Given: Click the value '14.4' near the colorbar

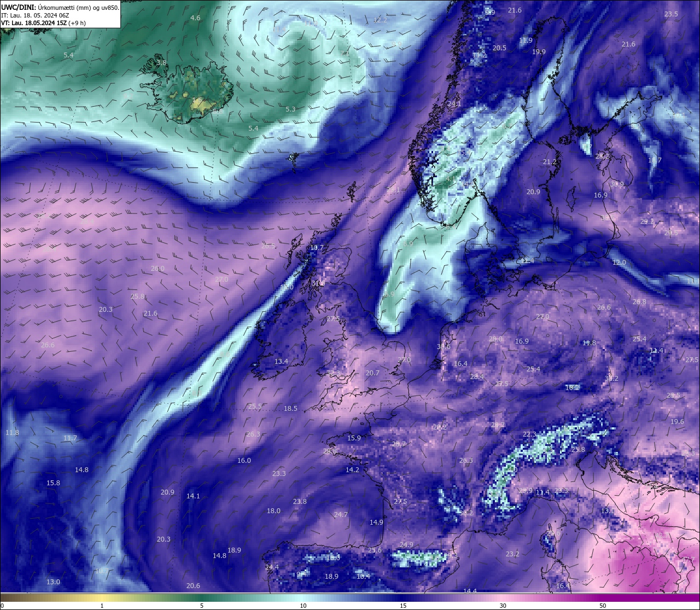Looking at the screenshot, I should pos(470,591).
